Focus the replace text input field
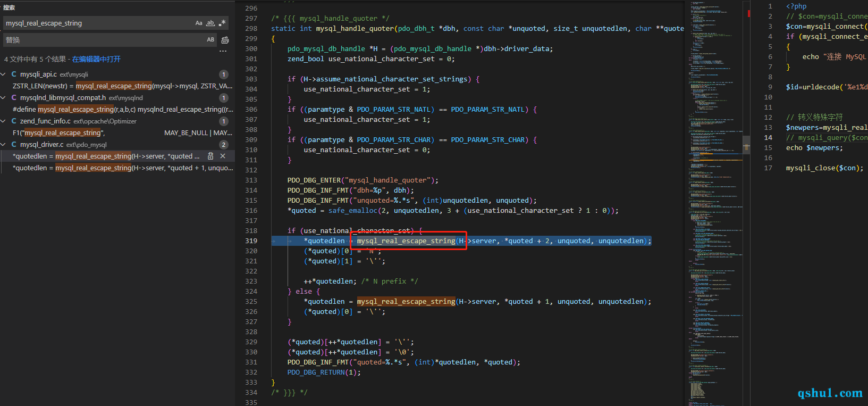This screenshot has height=406, width=868. [101, 40]
